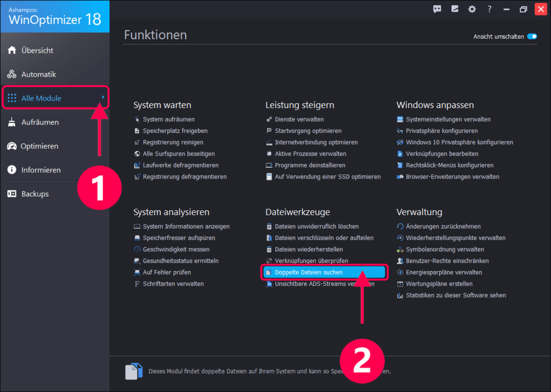The width and height of the screenshot is (551, 392).
Task: Click the Dateien wiederherstellen icon
Action: pyautogui.click(x=269, y=250)
